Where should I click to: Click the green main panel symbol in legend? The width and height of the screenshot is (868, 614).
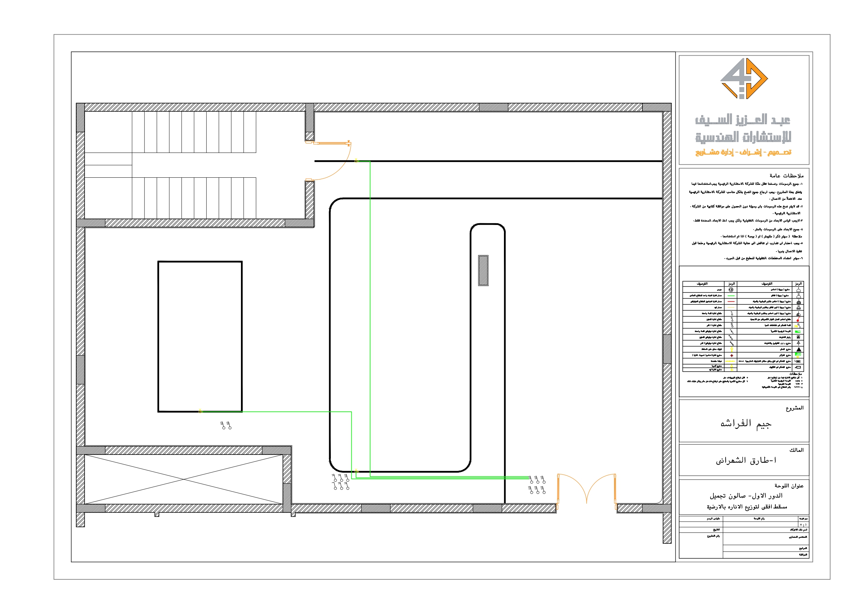point(798,332)
